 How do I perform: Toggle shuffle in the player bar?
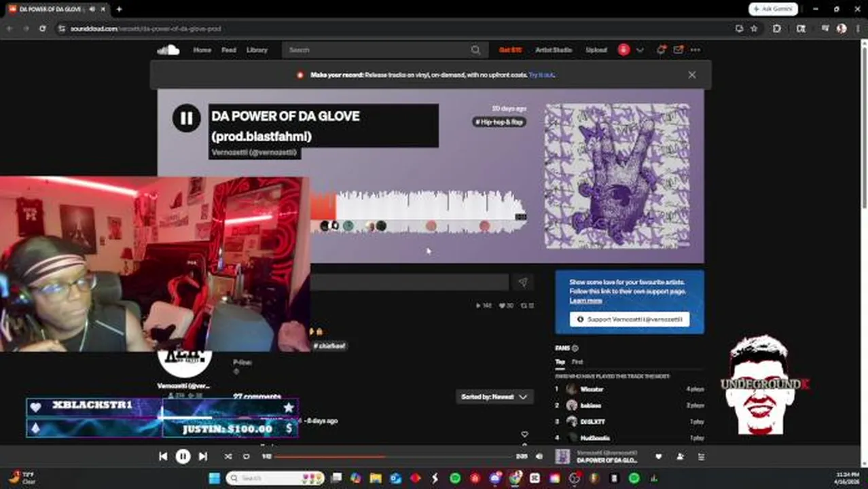228,456
